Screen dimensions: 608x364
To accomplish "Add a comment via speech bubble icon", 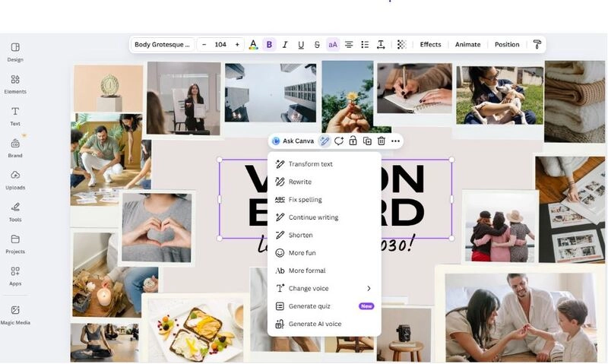I will 339,141.
